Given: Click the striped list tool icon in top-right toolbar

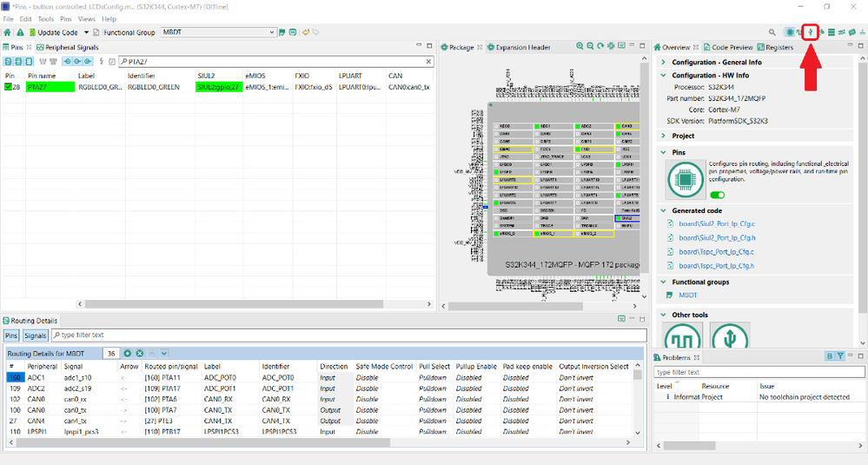Looking at the screenshot, I should pos(832,32).
